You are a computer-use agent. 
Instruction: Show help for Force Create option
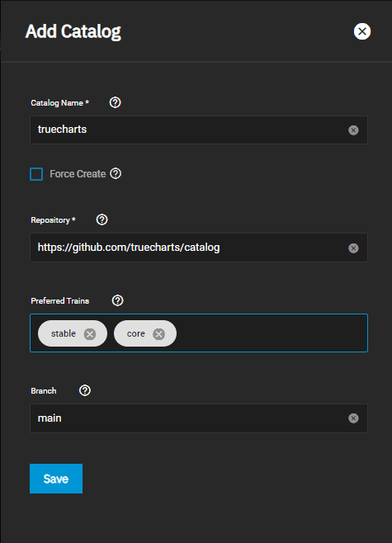tap(116, 173)
